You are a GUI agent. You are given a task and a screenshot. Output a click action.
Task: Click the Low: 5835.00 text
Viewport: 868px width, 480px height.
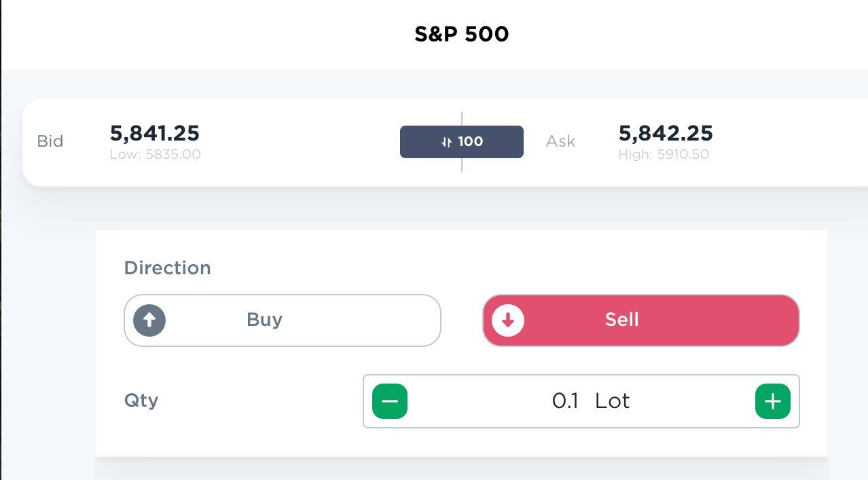coord(156,155)
